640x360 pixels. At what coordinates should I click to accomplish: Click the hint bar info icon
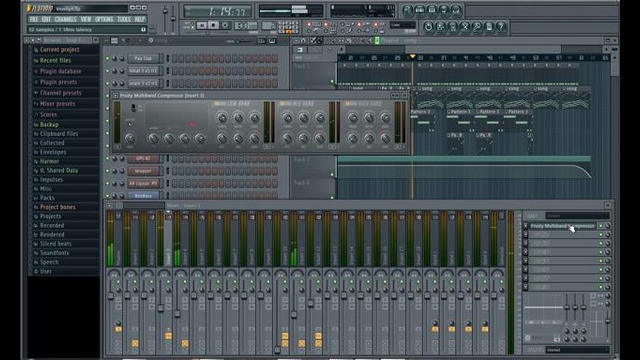point(143,30)
